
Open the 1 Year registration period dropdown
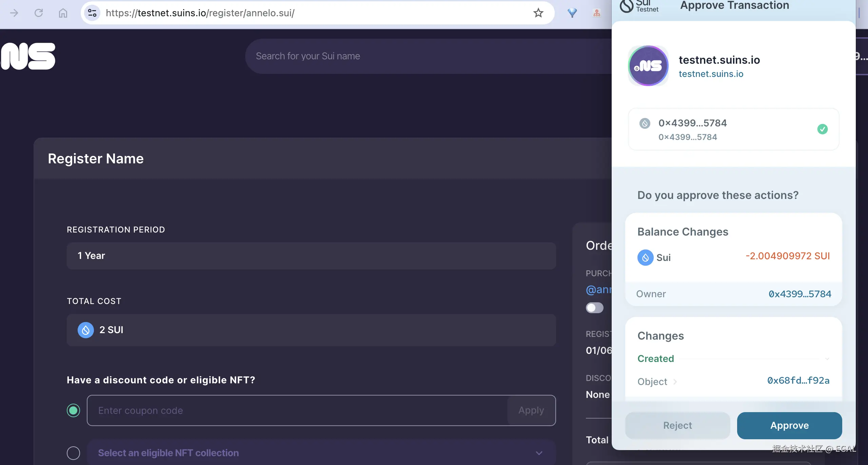coord(311,256)
